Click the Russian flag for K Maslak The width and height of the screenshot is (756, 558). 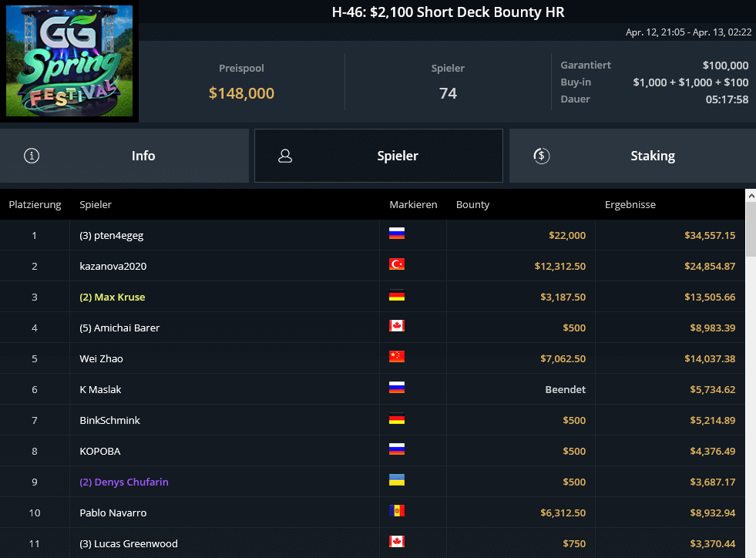397,388
